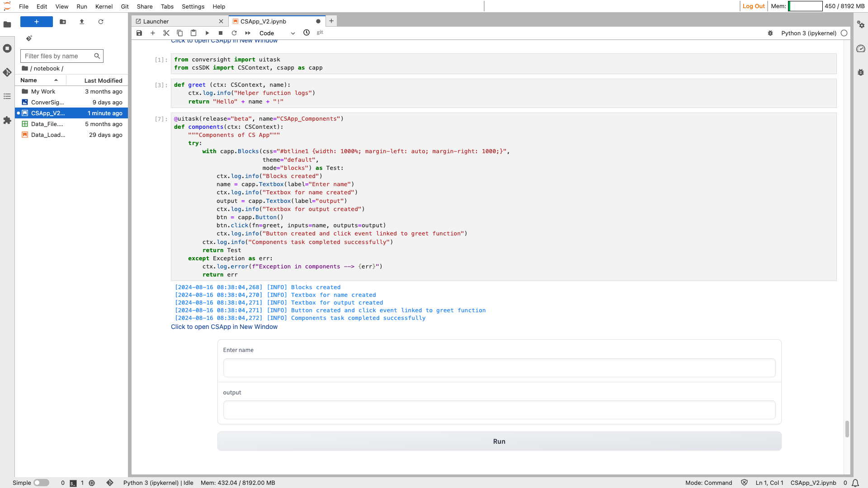Click the notebook breadcrumb folder path

(47, 69)
